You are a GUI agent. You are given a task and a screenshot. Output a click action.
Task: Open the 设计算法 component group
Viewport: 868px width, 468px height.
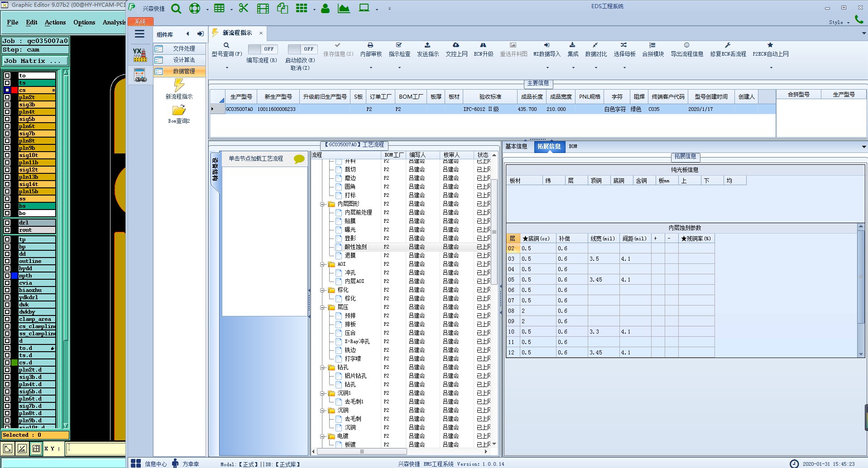[x=179, y=60]
